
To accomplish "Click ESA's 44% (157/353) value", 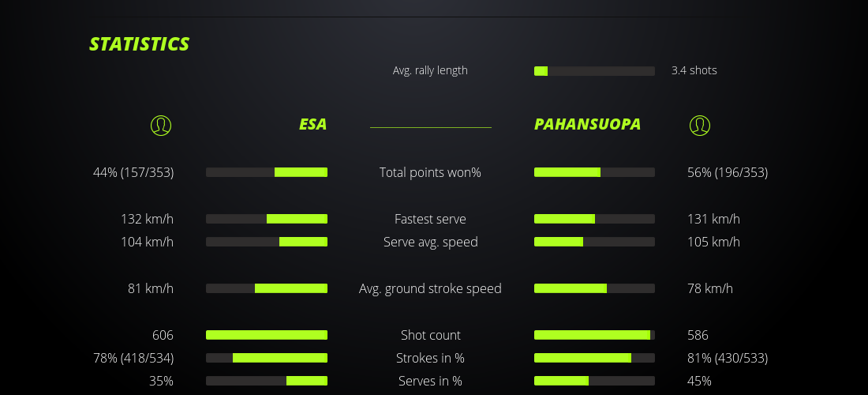I will pyautogui.click(x=133, y=172).
